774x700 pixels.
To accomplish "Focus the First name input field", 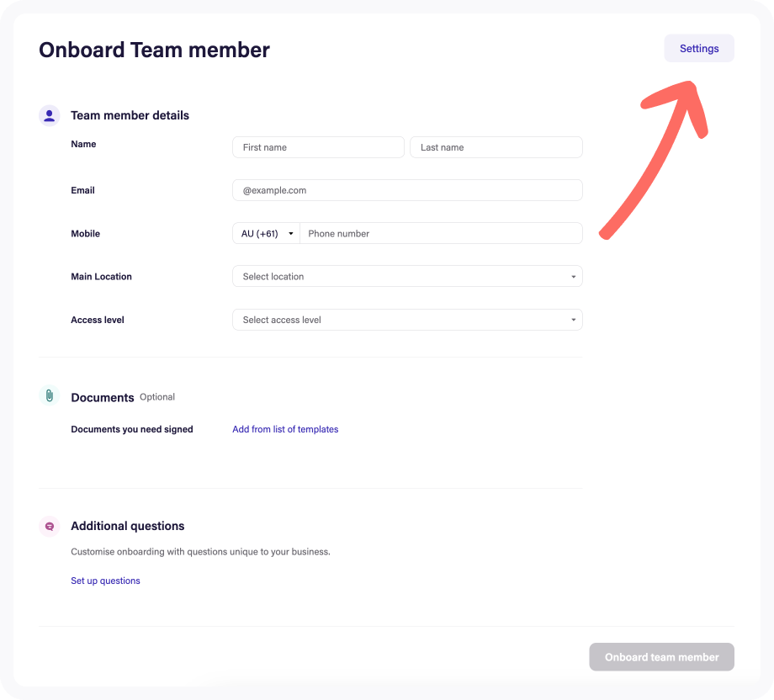I will tap(318, 147).
